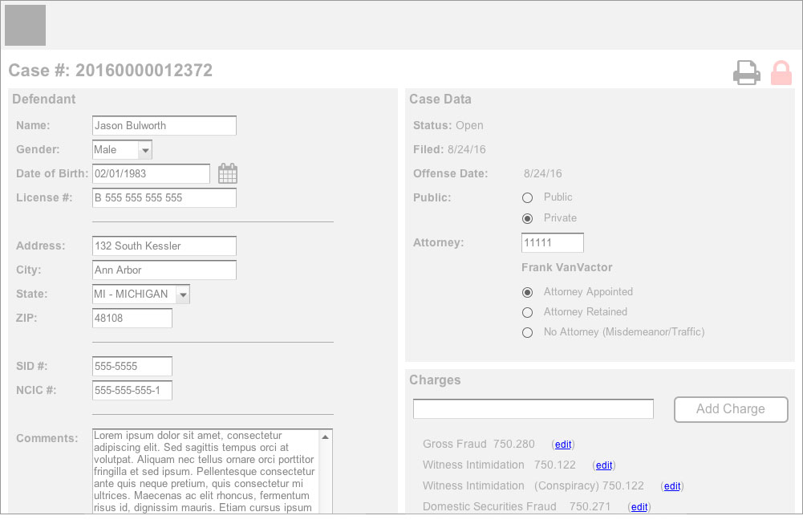803x532 pixels.
Task: Click the gray logo placeholder in header
Action: point(25,25)
